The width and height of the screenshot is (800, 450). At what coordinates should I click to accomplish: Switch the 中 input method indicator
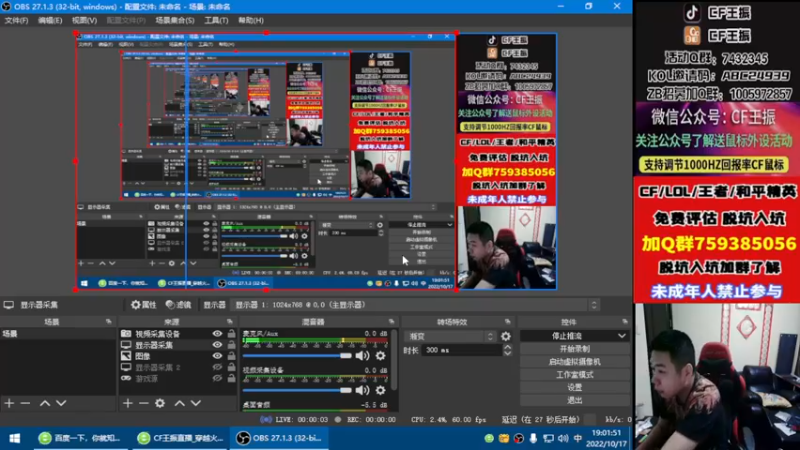[578, 438]
